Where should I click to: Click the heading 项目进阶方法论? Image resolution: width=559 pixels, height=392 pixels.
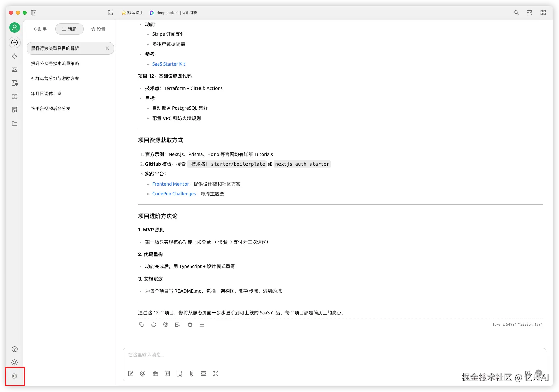158,216
